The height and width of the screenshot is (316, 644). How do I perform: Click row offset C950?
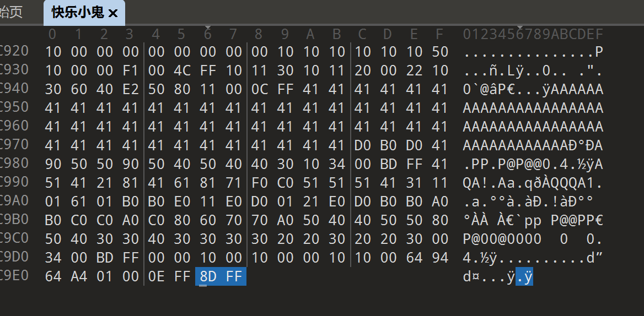pos(14,108)
